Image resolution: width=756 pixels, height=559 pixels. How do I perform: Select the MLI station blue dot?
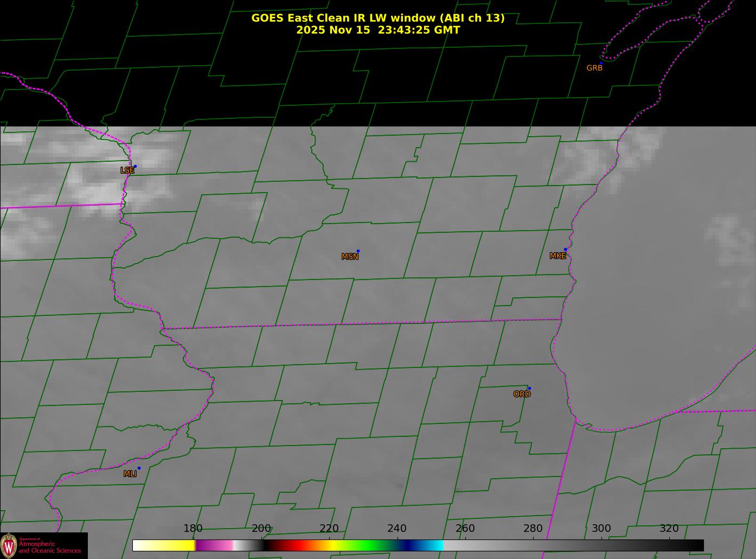tap(139, 468)
